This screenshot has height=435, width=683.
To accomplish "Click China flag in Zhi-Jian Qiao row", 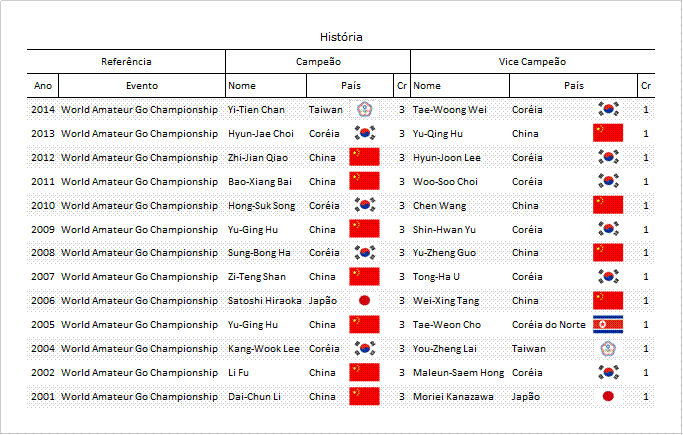I will (364, 157).
